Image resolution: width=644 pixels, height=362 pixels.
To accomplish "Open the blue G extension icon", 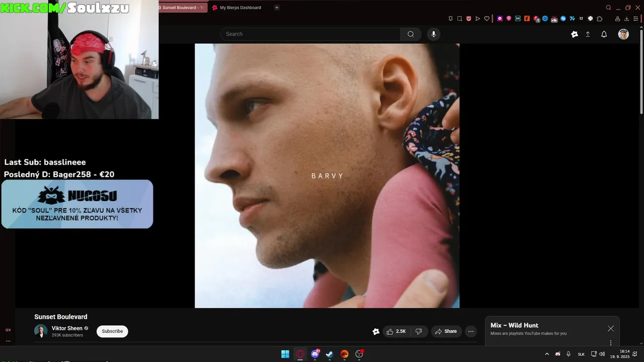I will click(545, 19).
